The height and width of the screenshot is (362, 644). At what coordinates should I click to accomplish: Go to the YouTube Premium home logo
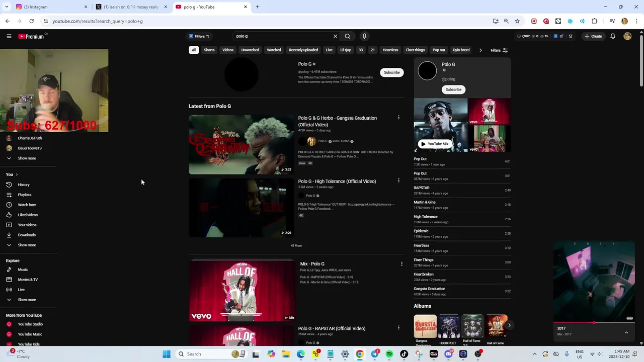pyautogui.click(x=31, y=36)
